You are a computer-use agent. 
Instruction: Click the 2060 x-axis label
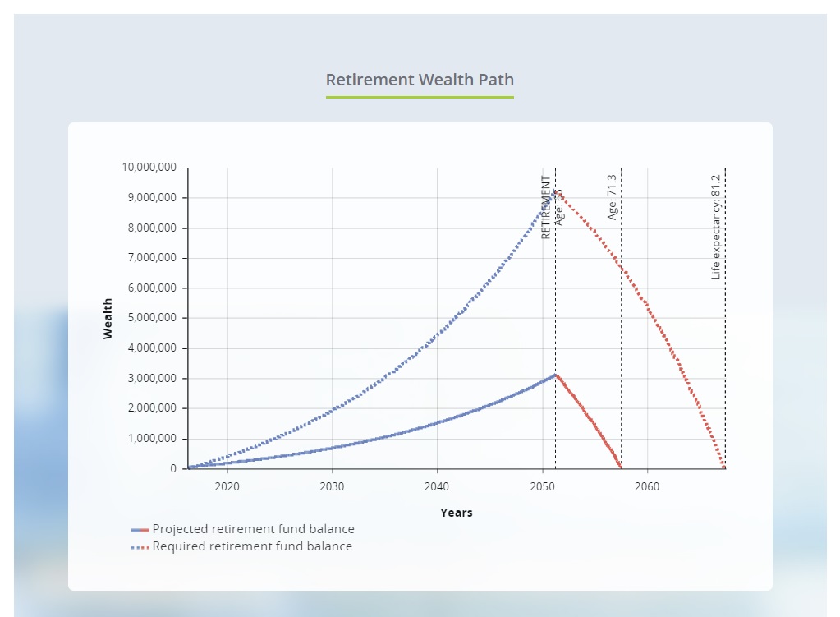pyautogui.click(x=647, y=486)
